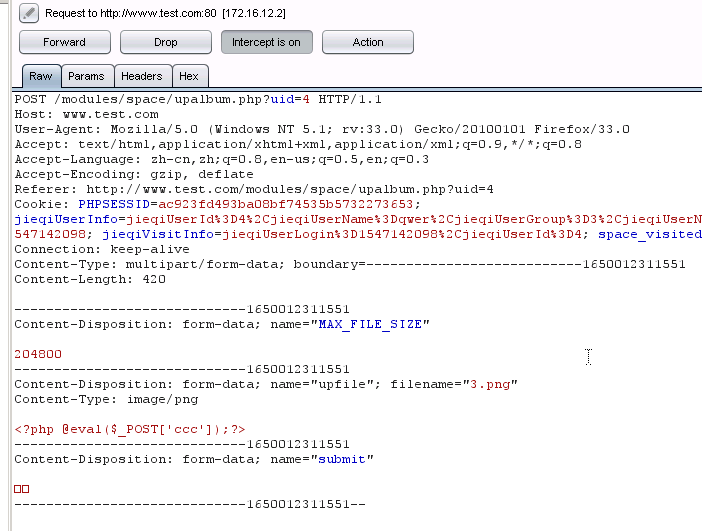Click the Content-Length: 420 line
Viewport: 702px width, 531px height.
90,279
